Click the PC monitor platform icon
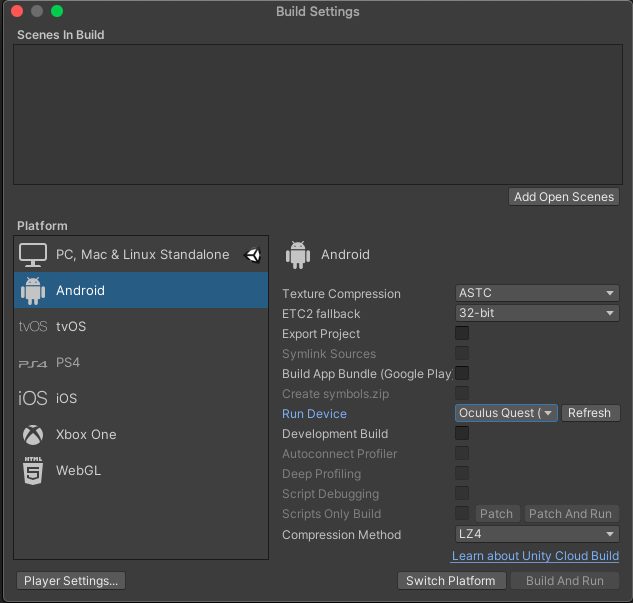 [x=34, y=255]
